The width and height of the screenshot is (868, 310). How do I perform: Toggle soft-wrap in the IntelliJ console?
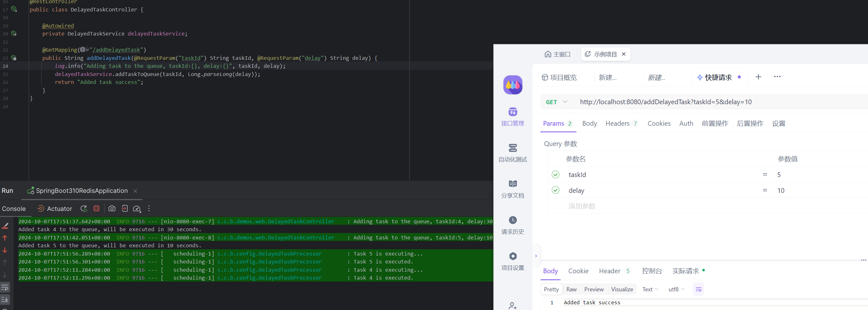pos(5,288)
